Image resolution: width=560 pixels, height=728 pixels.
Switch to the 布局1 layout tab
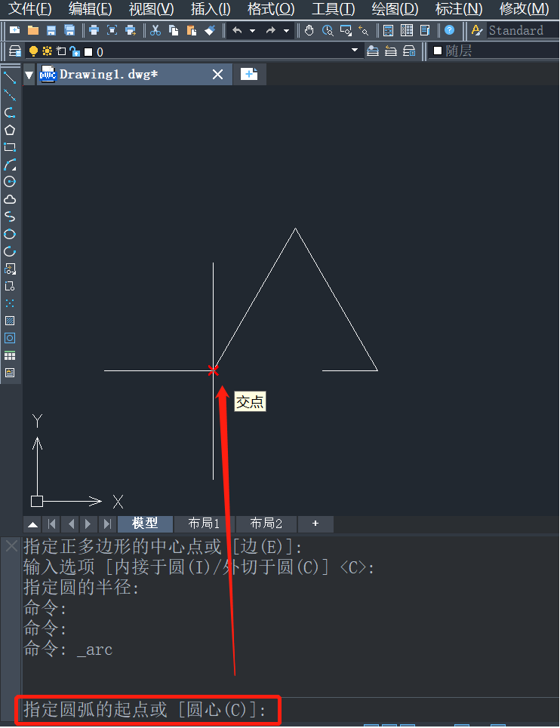click(x=204, y=524)
